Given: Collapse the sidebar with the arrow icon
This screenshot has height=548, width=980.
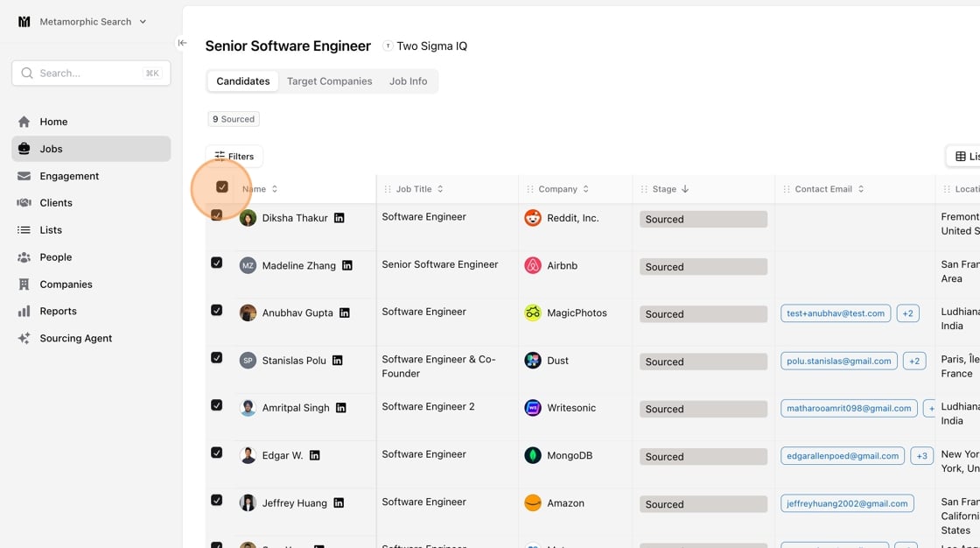Looking at the screenshot, I should [182, 43].
